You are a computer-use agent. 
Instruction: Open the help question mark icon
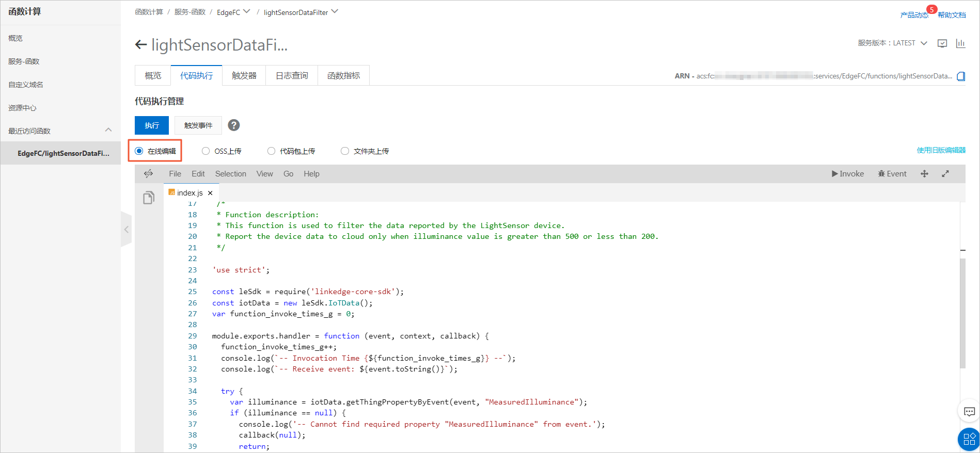(234, 125)
